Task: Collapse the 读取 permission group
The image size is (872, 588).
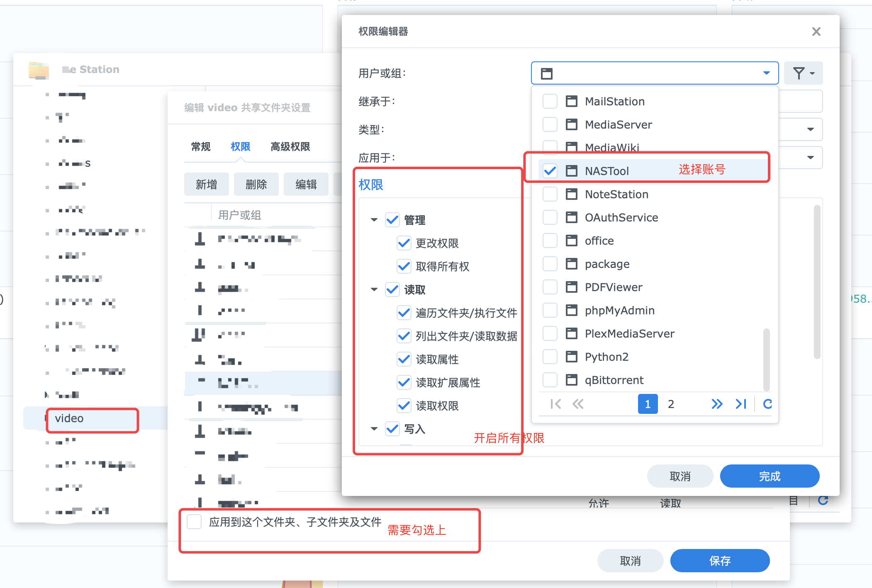Action: pos(374,289)
